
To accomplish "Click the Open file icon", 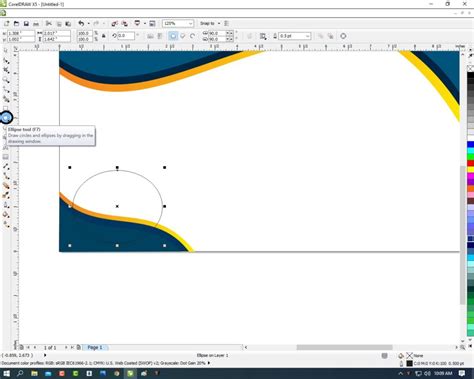I will 16,24.
